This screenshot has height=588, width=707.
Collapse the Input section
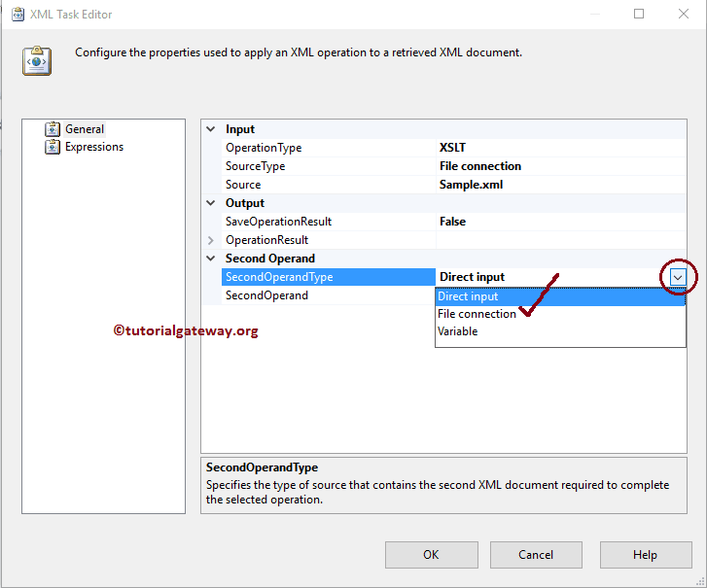point(211,129)
